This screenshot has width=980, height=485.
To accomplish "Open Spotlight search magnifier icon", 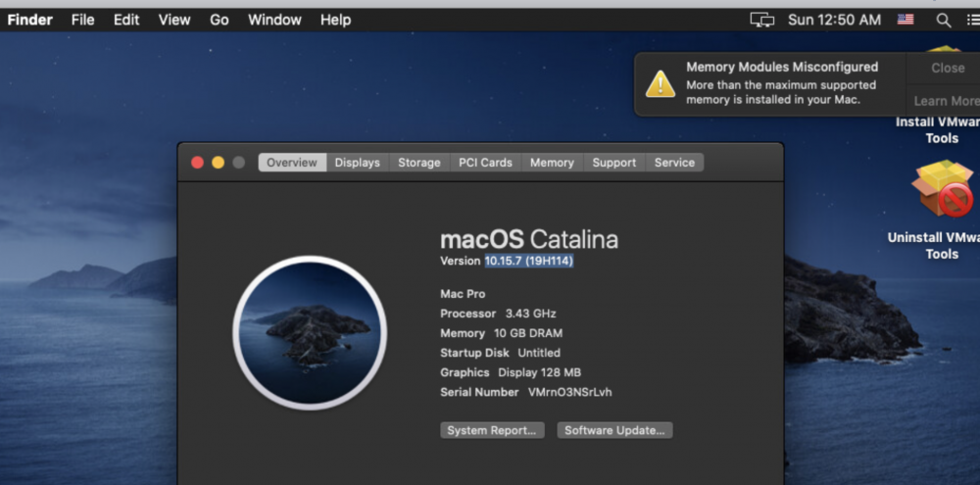I will 944,21.
